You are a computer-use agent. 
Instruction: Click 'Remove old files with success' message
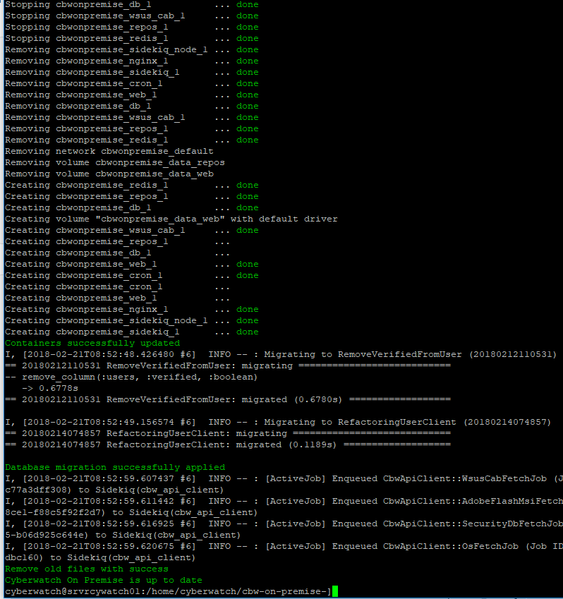click(x=87, y=569)
